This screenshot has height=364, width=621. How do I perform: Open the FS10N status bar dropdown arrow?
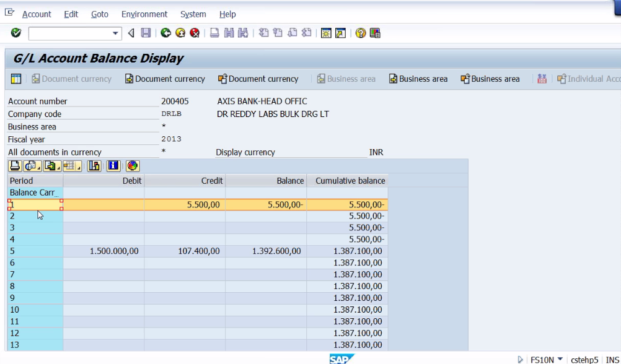560,359
